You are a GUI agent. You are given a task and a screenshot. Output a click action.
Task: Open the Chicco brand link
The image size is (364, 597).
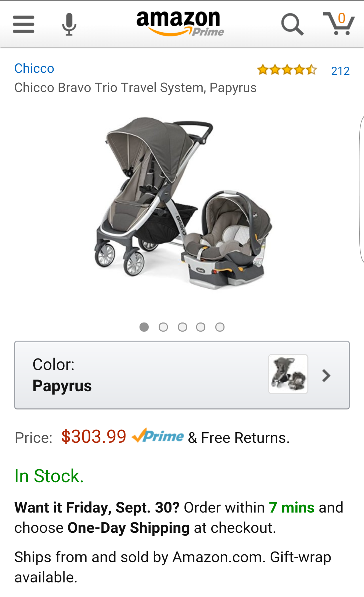34,68
